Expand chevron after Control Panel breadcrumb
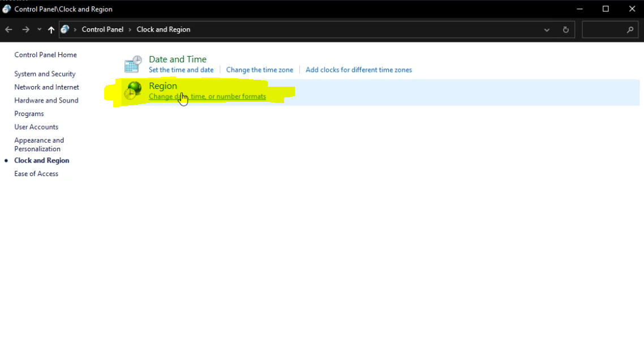This screenshot has height=338, width=644. [x=130, y=29]
